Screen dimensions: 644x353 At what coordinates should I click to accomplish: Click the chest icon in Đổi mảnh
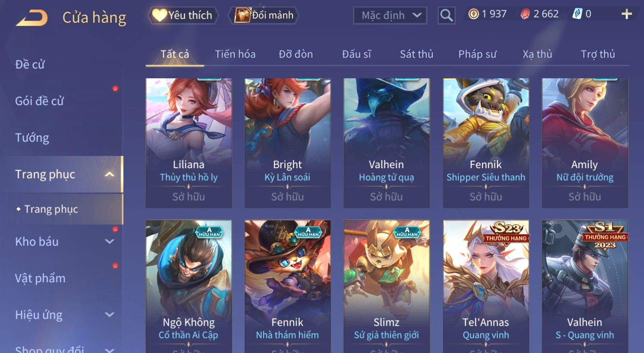coord(242,15)
